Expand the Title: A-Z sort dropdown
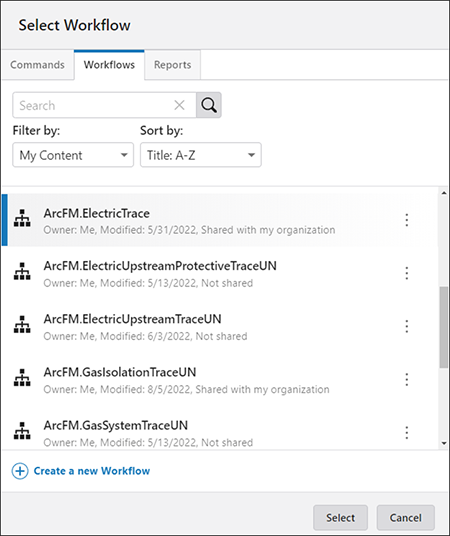Image resolution: width=450 pixels, height=536 pixels. coord(201,155)
